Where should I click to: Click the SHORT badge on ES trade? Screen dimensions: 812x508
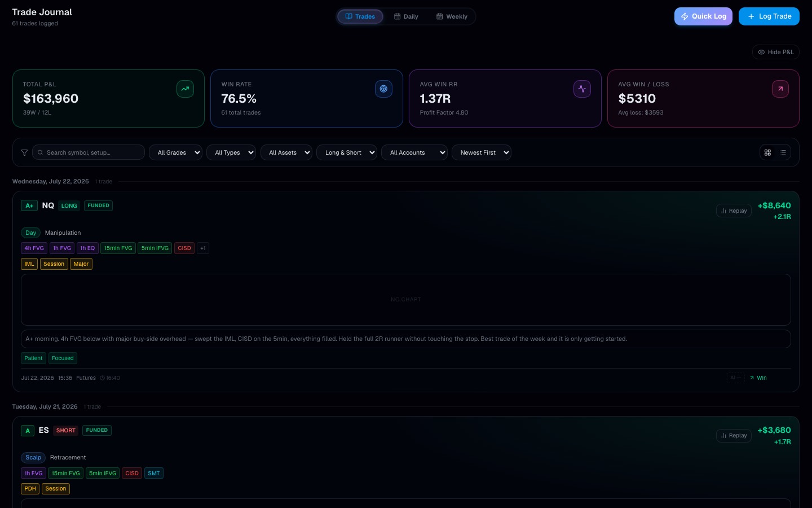(66, 431)
